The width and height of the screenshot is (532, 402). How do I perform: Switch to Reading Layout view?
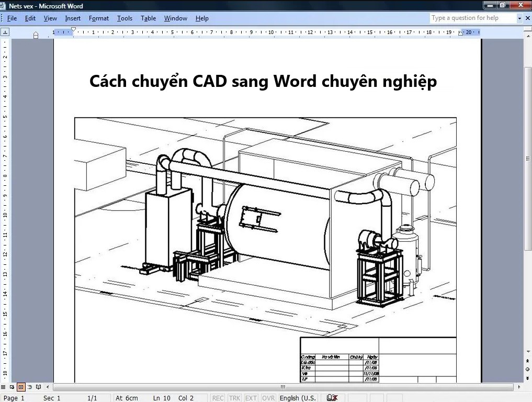click(x=38, y=387)
